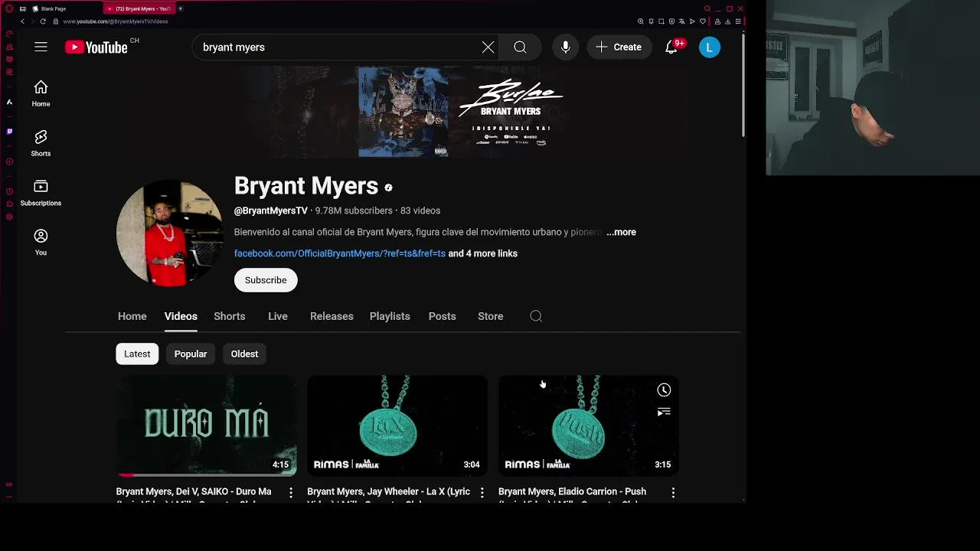Image resolution: width=980 pixels, height=551 pixels.
Task: Clear the bryant myers search text
Action: click(488, 47)
